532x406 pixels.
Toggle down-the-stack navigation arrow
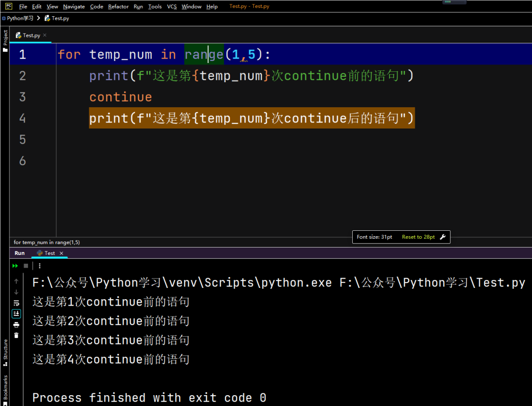click(x=16, y=292)
